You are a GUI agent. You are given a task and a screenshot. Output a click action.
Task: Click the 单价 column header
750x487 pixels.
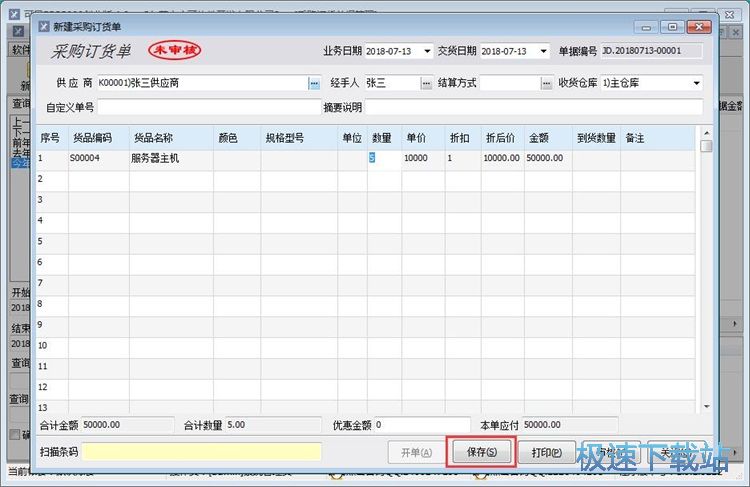tap(423, 138)
